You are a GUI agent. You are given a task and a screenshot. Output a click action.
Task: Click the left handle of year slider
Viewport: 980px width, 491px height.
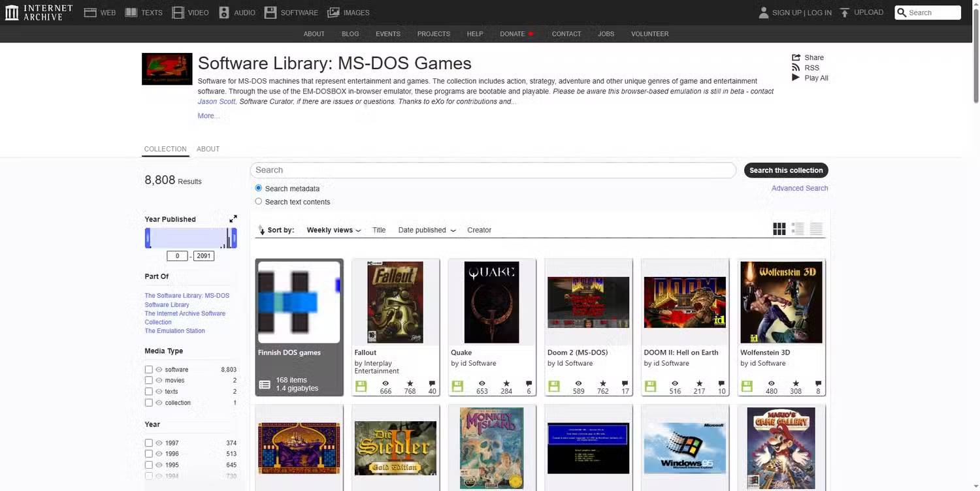coord(148,238)
